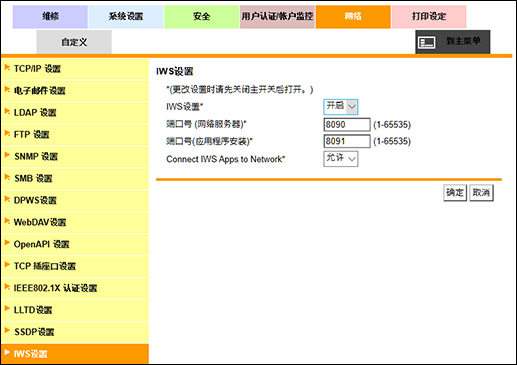
Task: Open the 自定义 tab
Action: [x=74, y=42]
